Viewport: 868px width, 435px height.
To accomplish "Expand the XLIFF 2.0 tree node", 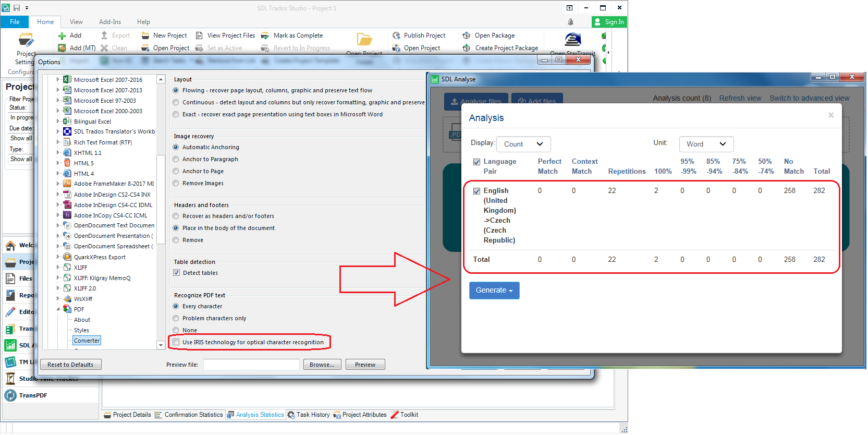I will point(58,288).
